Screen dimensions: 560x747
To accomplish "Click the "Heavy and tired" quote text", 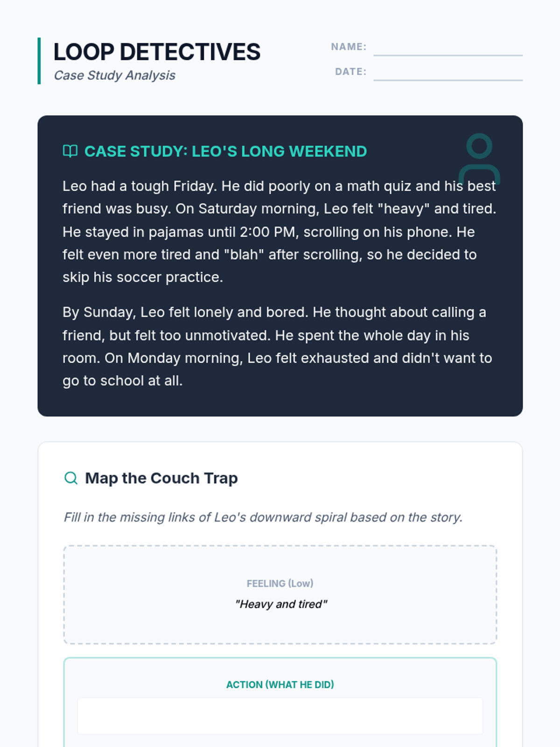I will coord(280,604).
